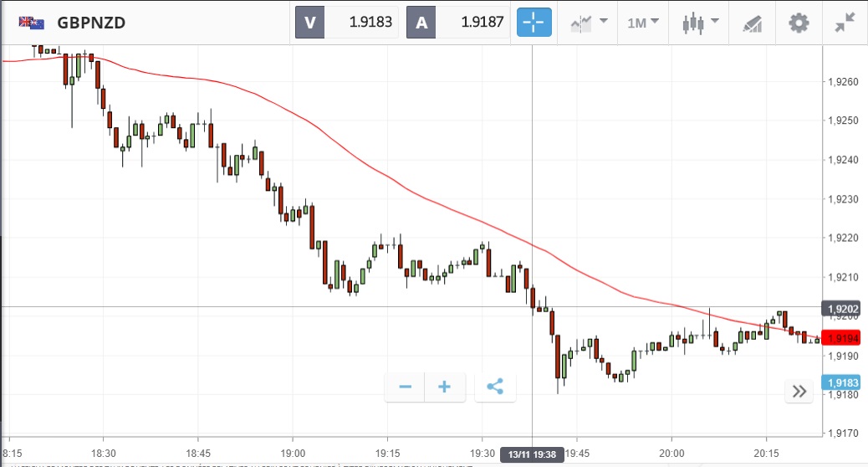Click the red 1,9194 moving average label

point(844,338)
